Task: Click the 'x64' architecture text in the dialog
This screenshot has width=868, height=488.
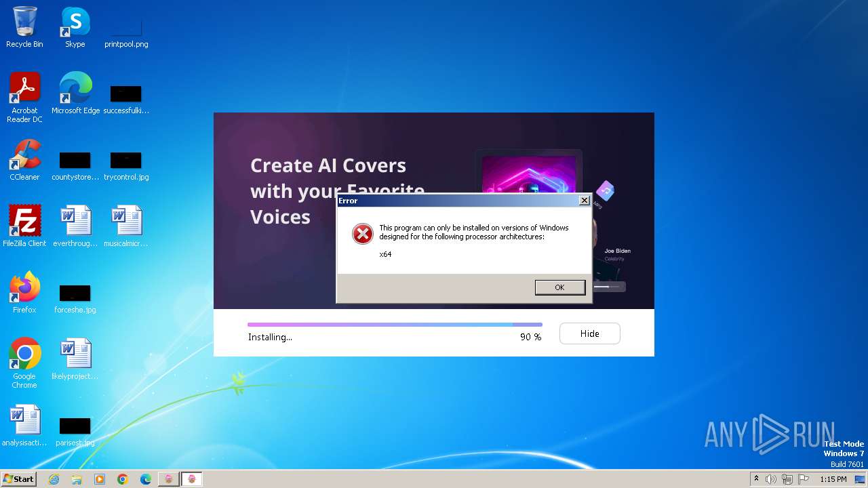Action: pyautogui.click(x=385, y=254)
